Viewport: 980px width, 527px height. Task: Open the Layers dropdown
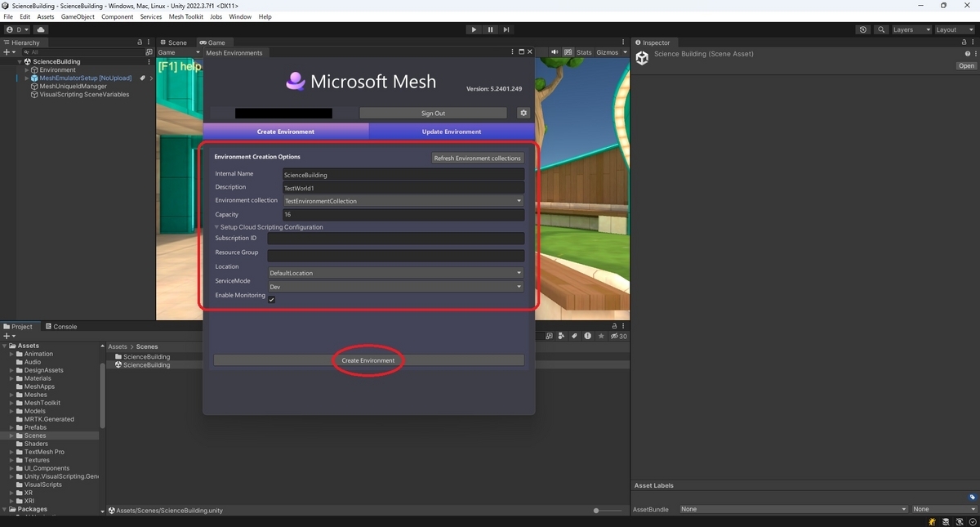point(911,29)
